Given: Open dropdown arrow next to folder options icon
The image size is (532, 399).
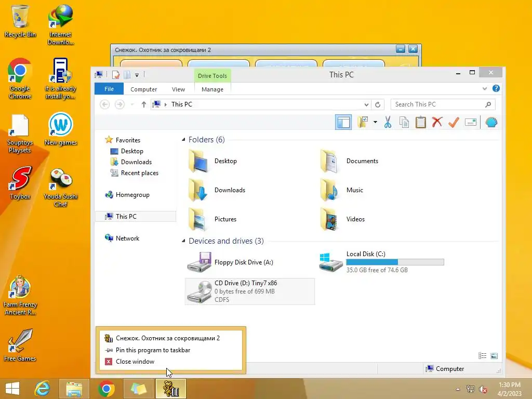Looking at the screenshot, I should [375, 122].
